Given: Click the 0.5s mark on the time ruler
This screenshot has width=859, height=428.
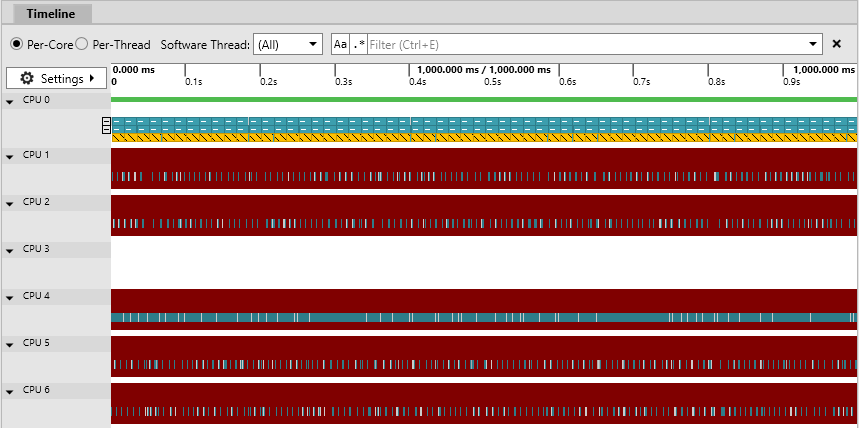Looking at the screenshot, I should coord(491,82).
